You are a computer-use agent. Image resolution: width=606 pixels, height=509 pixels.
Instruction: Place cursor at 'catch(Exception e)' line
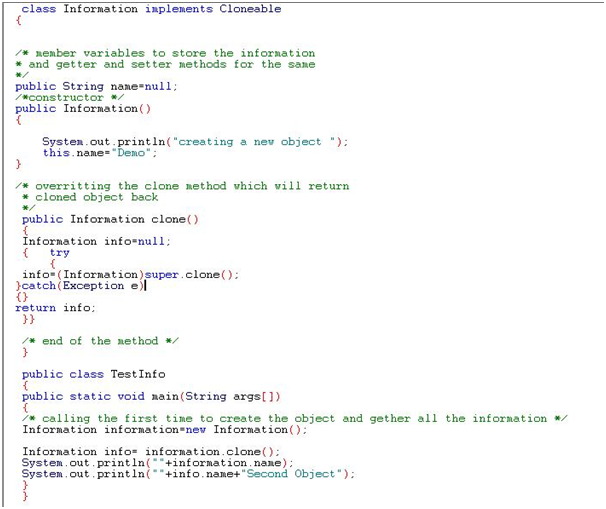tap(82, 286)
